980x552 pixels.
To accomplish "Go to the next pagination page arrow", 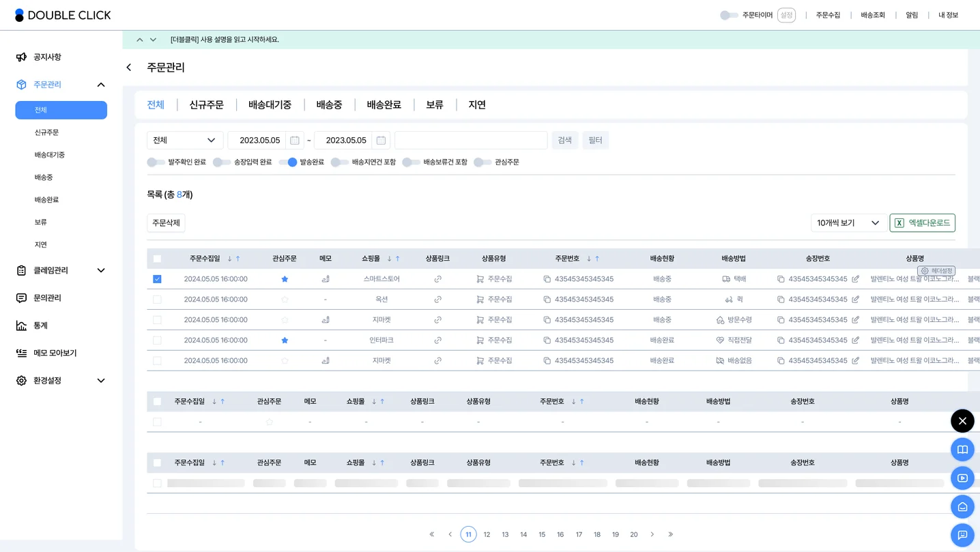I will pos(652,534).
